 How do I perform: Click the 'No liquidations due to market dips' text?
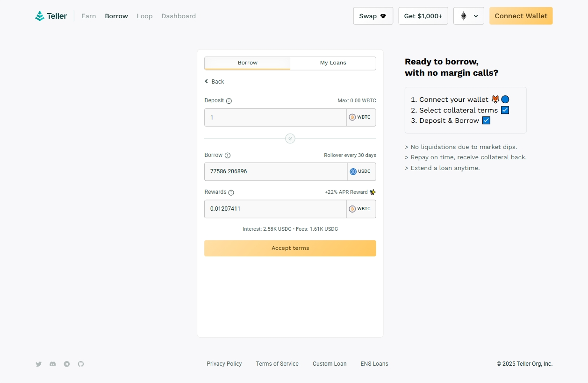(x=461, y=147)
